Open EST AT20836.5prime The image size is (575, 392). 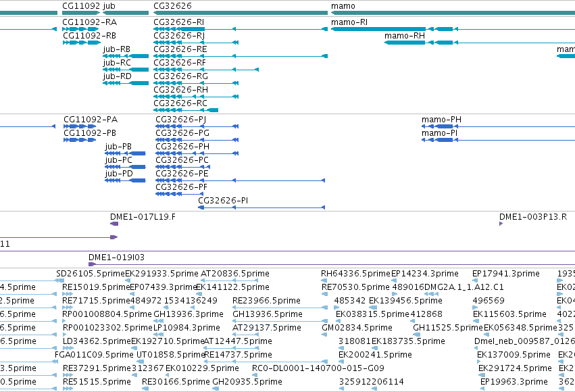click(x=235, y=274)
